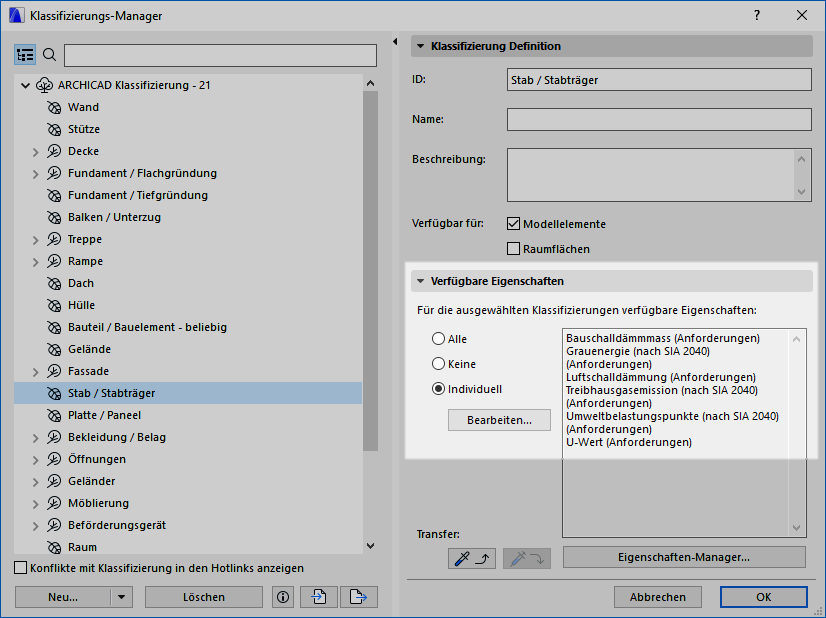Click the classification tree vertical scrollbar
Screen dimensions: 826x618
pyautogui.click(x=370, y=271)
